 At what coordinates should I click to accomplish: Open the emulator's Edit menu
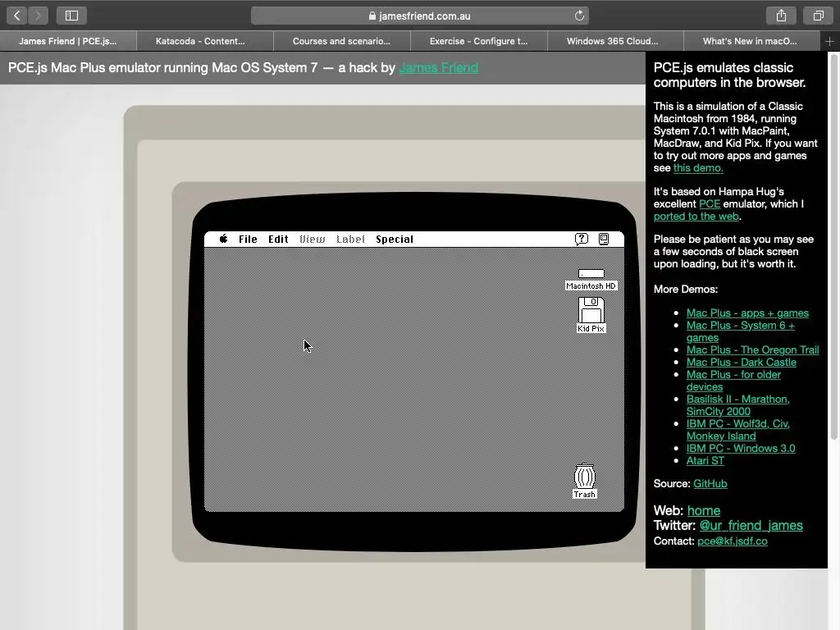click(278, 240)
